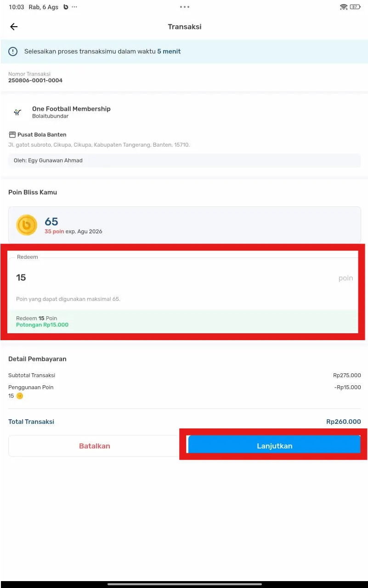
Task: Tap the battery indicator icon
Action: pos(355,7)
